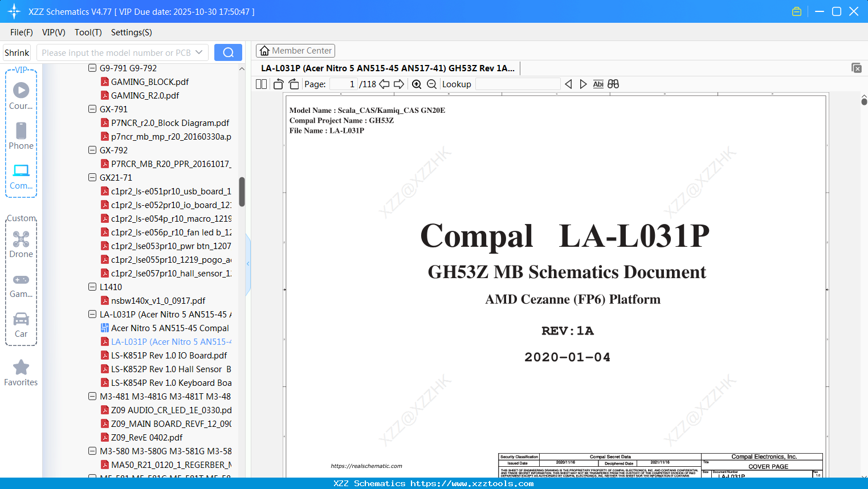Open P7RCR_MB_R20_PPR_20161017 file

[x=166, y=164]
